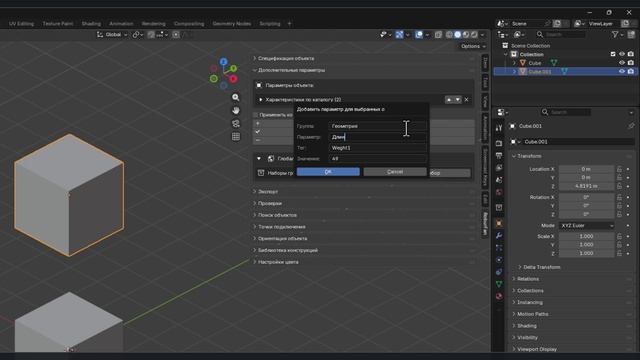The image size is (640, 360).
Task: Switch to Geometry Nodes workspace tab
Action: coord(231,24)
